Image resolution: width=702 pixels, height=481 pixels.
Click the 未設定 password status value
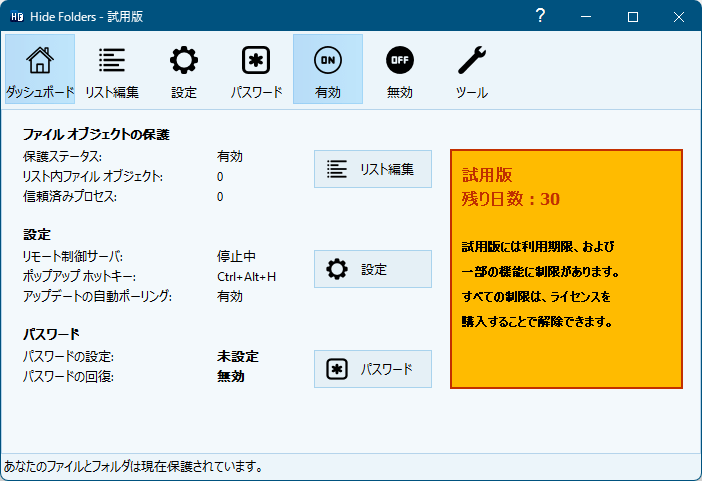point(238,356)
